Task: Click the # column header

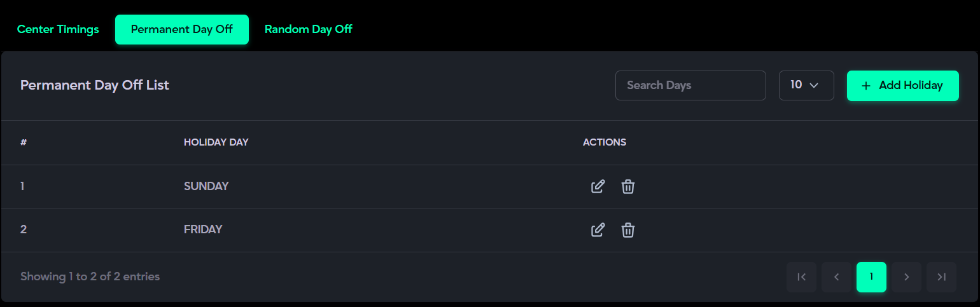Action: point(24,142)
